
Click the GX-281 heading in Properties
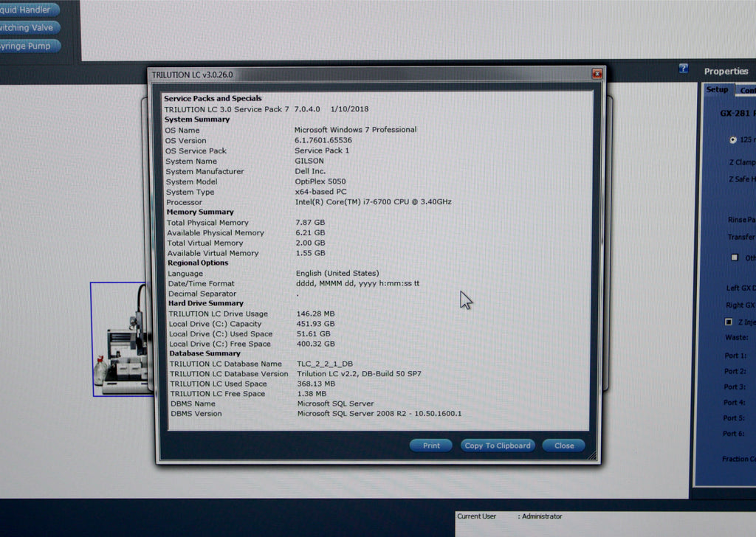(738, 113)
